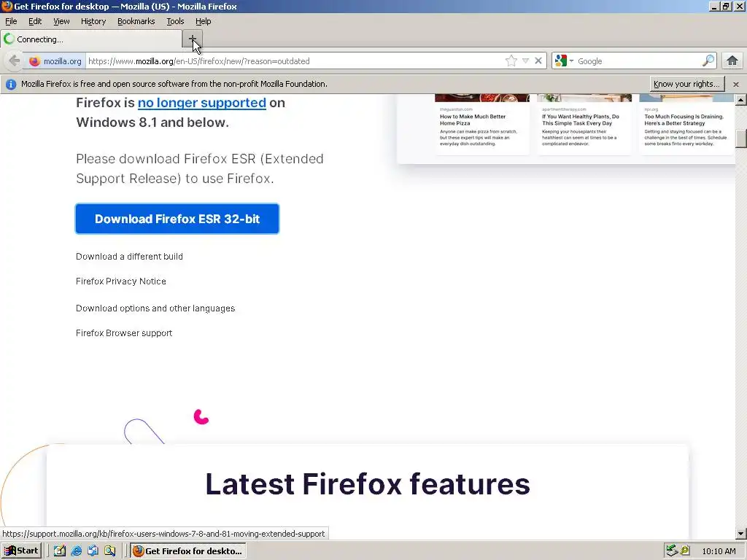This screenshot has width=747, height=560.
Task: Click the search folder quick launch icon
Action: (109, 551)
